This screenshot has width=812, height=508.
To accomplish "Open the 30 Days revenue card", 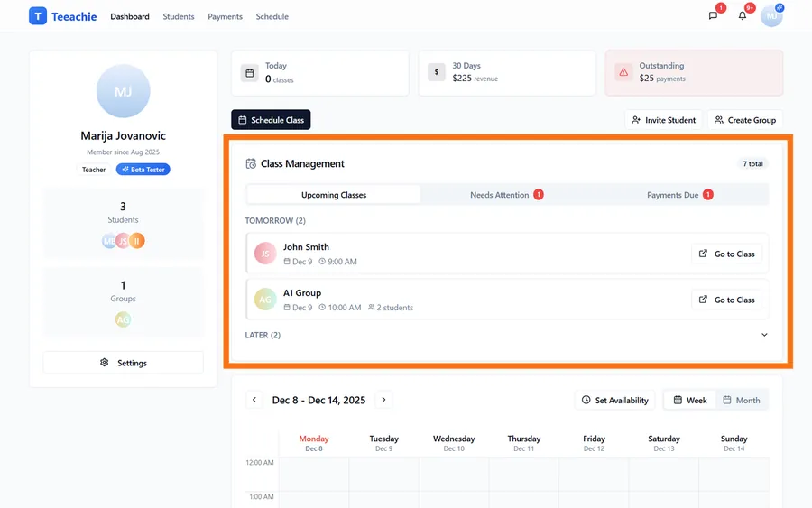I will [507, 73].
